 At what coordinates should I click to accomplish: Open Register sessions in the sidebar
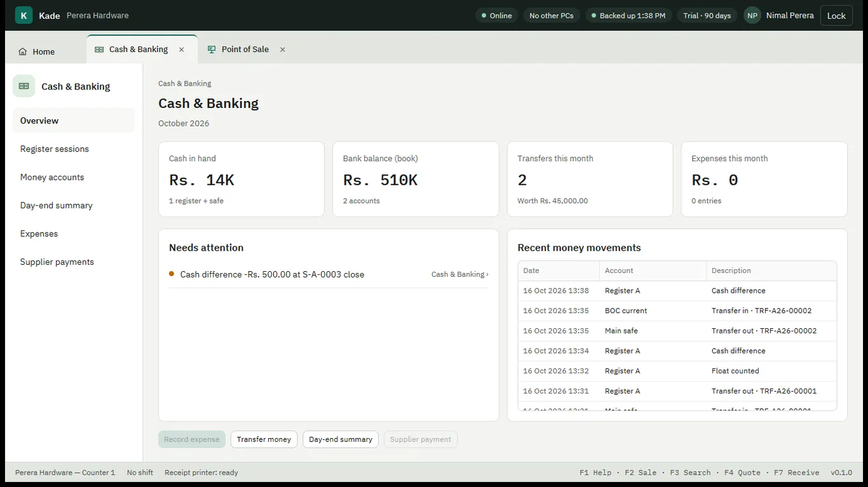(x=74, y=149)
